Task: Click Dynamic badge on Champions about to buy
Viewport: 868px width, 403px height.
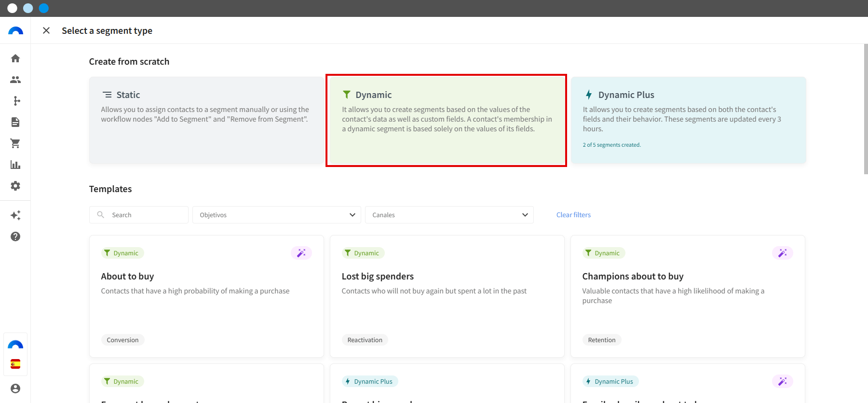Action: coord(604,253)
